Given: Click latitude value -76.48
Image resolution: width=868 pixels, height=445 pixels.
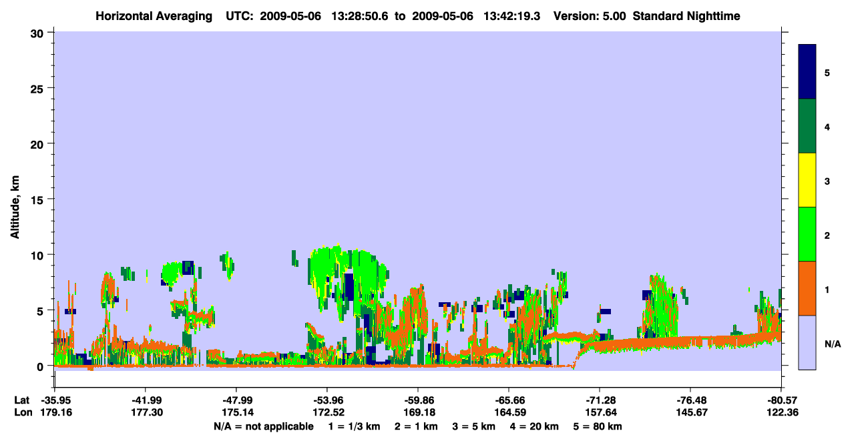Looking at the screenshot, I should point(690,400).
